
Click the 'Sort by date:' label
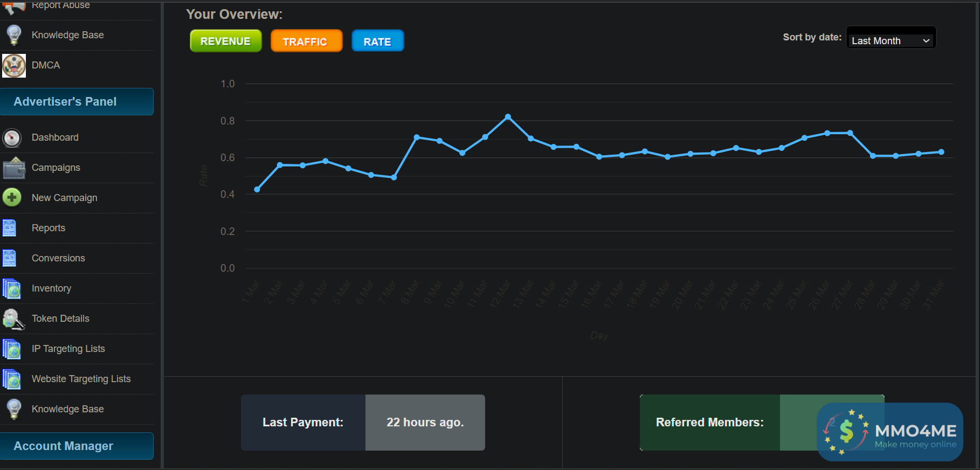pyautogui.click(x=812, y=37)
